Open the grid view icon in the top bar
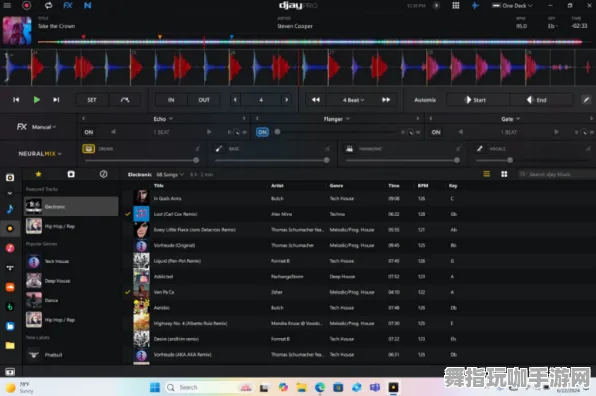596x396 pixels. coord(456,5)
